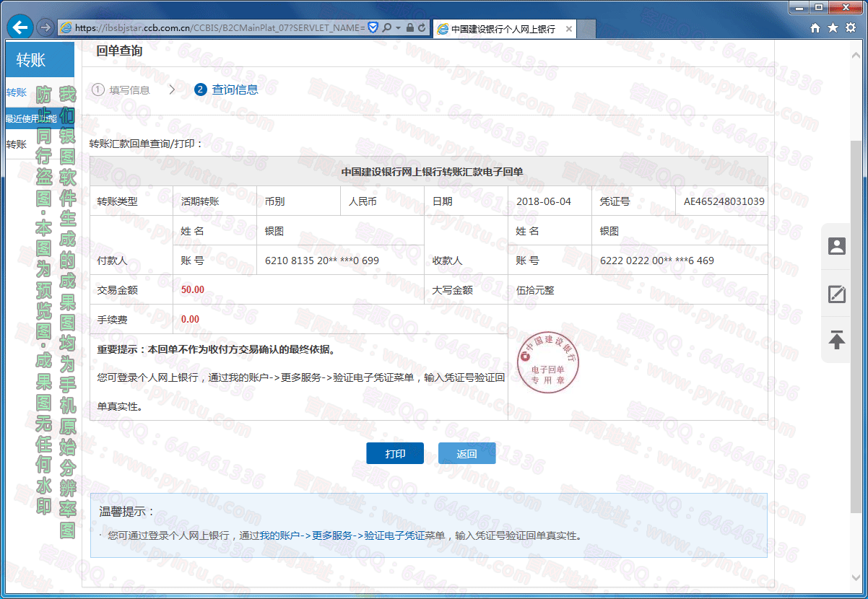Click the 返回 back button

point(467,454)
